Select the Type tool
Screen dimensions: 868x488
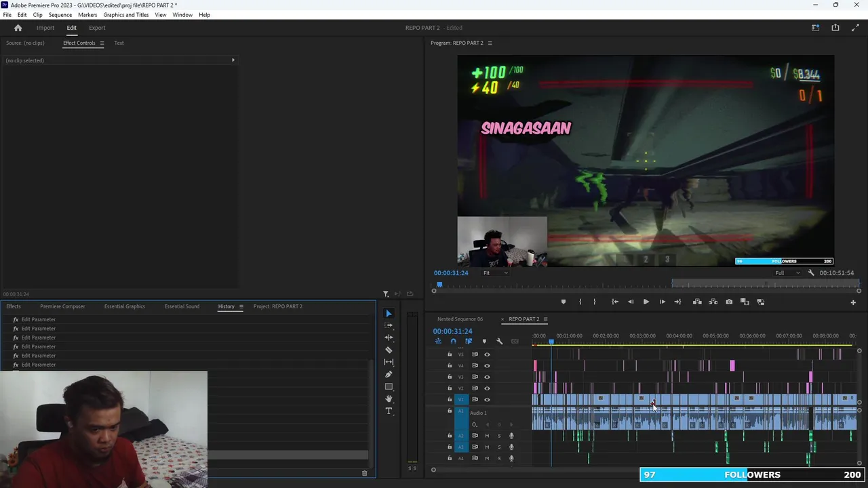(389, 411)
